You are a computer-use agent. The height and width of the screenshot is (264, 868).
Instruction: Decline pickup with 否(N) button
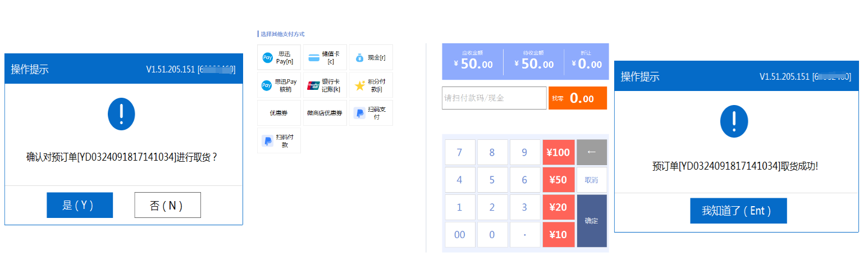tap(167, 205)
